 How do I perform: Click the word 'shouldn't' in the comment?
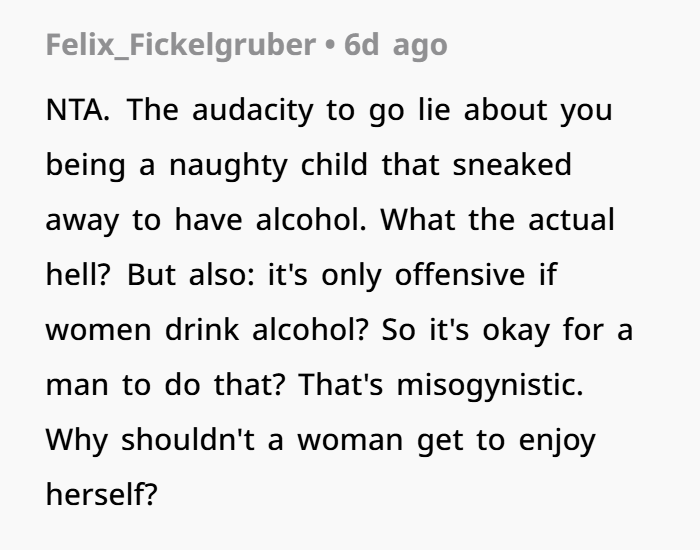point(188,439)
